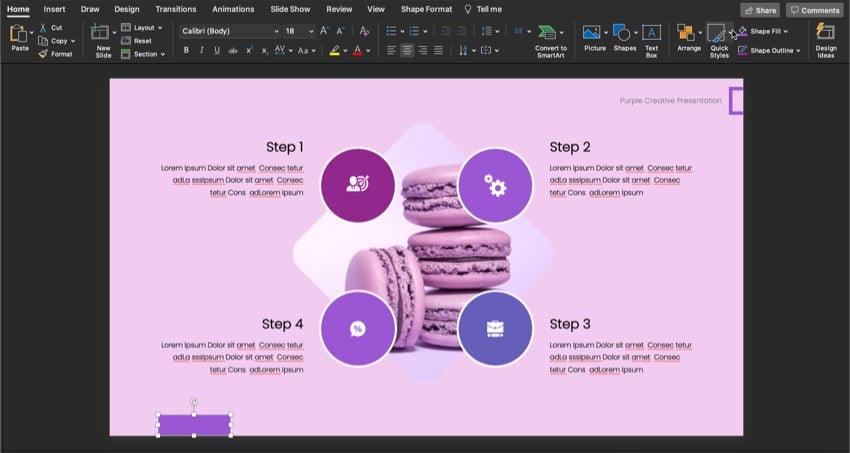Select the purple Step 1 circle on slide
This screenshot has width=850, height=453.
[x=357, y=185]
